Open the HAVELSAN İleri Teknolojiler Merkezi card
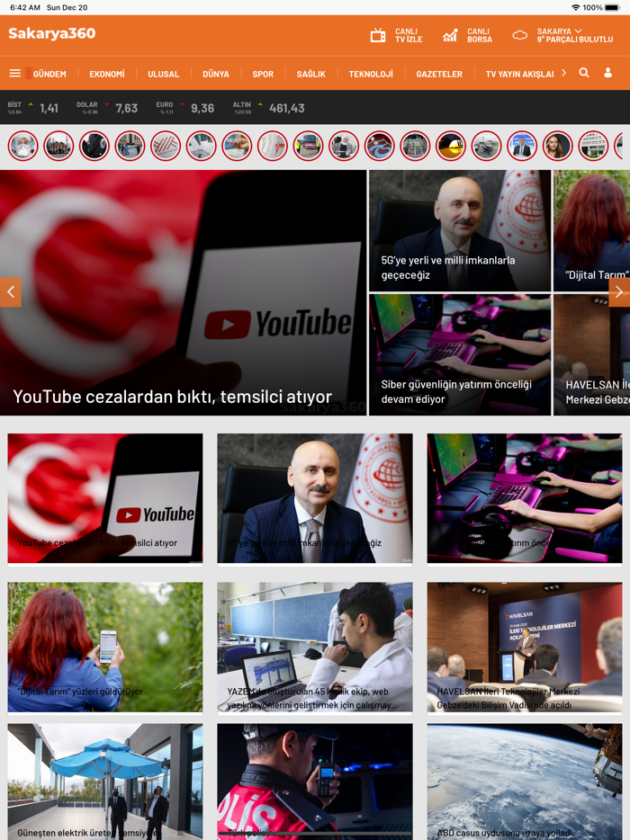This screenshot has width=630, height=840. (x=525, y=648)
